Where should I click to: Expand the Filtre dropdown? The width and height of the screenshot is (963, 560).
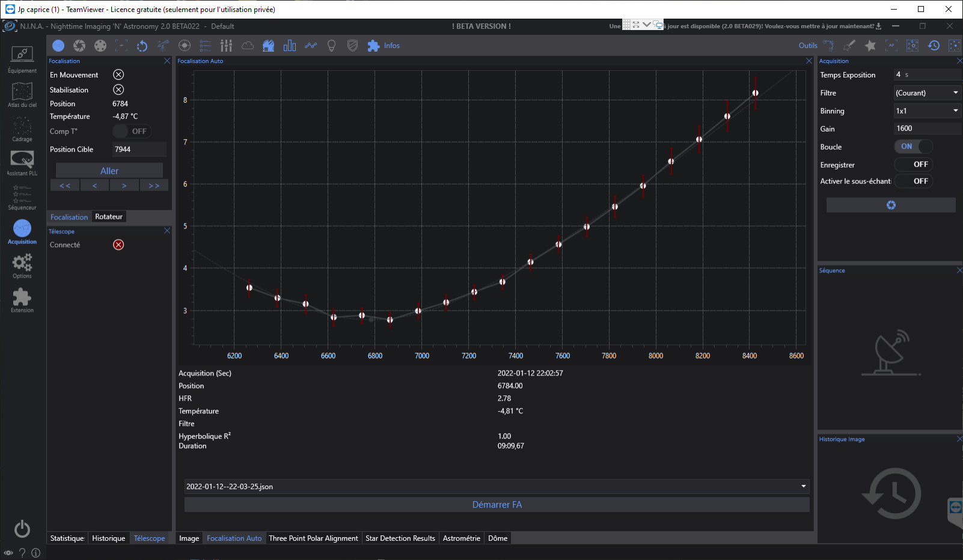pos(928,93)
